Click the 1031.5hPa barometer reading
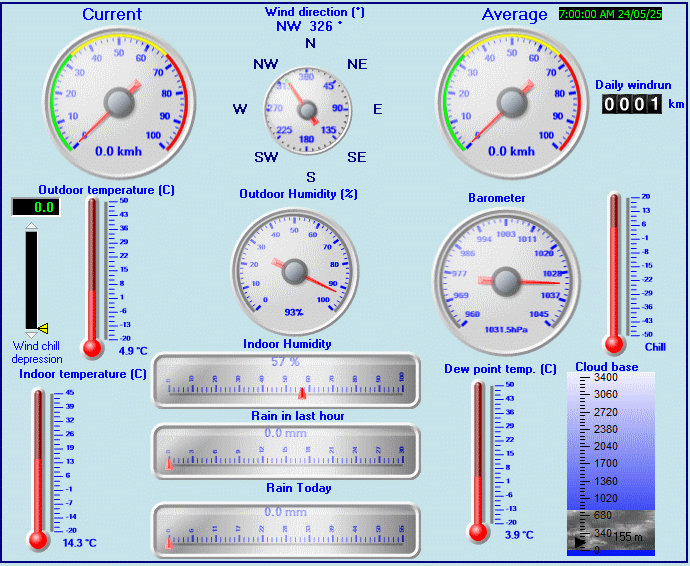The height and width of the screenshot is (566, 690). (x=506, y=330)
